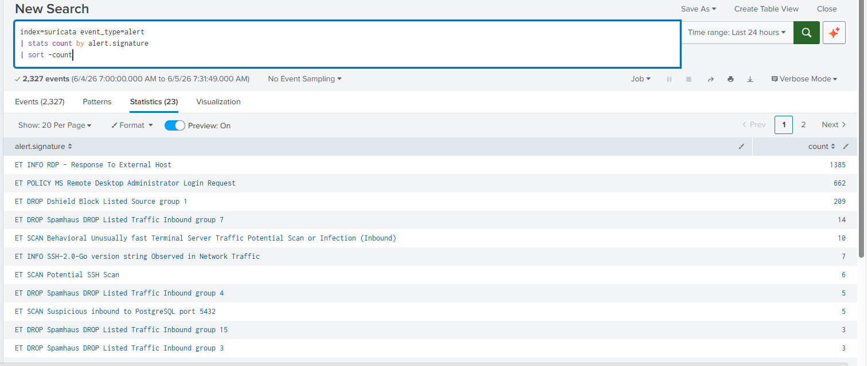The height and width of the screenshot is (366, 868).
Task: Pause the search job
Action: 669,79
